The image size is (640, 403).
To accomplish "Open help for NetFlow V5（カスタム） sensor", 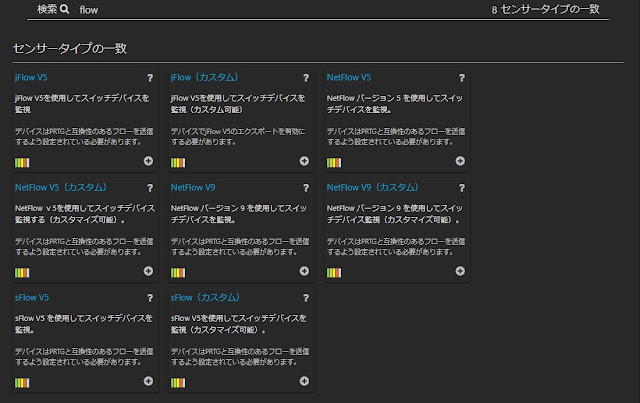I will pyautogui.click(x=150, y=188).
